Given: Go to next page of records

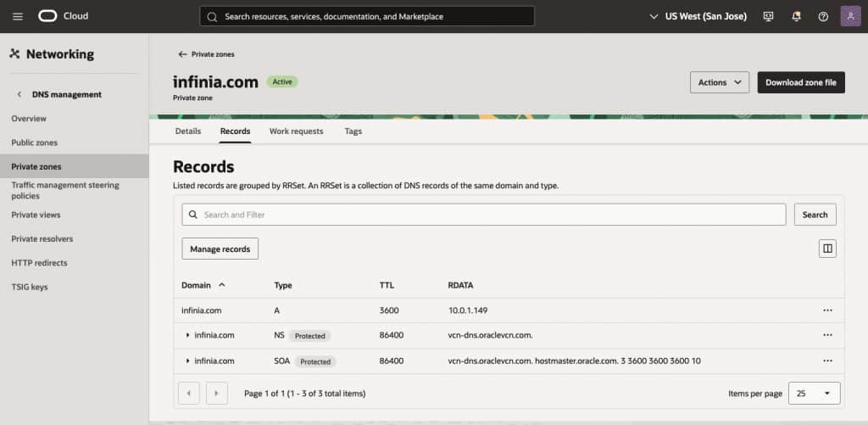Looking at the screenshot, I should click(x=216, y=394).
